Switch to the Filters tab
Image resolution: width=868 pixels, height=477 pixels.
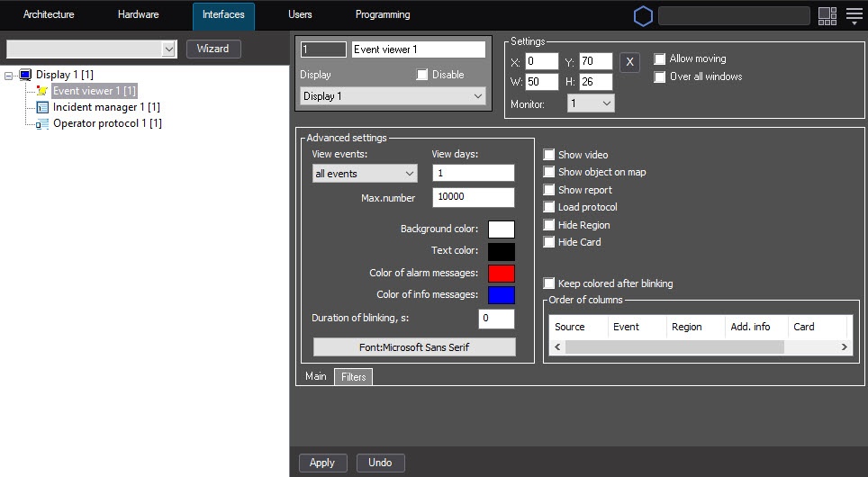[x=353, y=377]
